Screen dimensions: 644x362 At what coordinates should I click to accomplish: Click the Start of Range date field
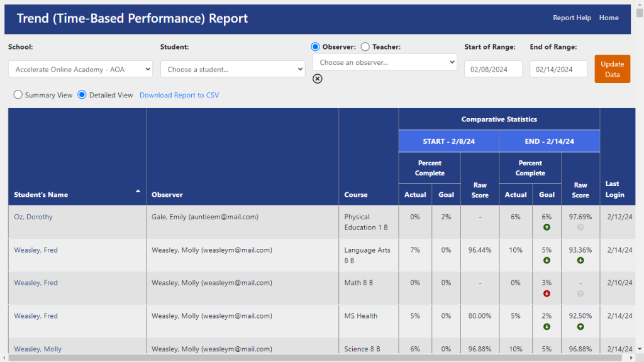click(493, 69)
